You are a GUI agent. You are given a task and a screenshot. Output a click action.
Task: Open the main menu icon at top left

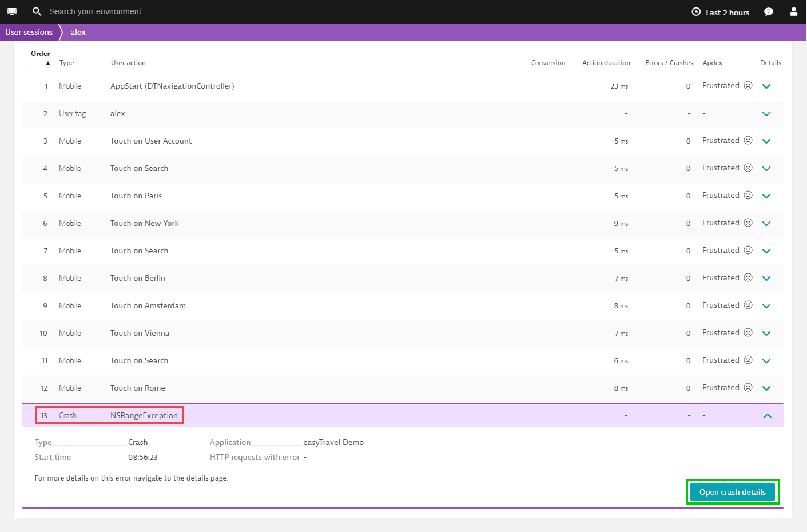12,11
